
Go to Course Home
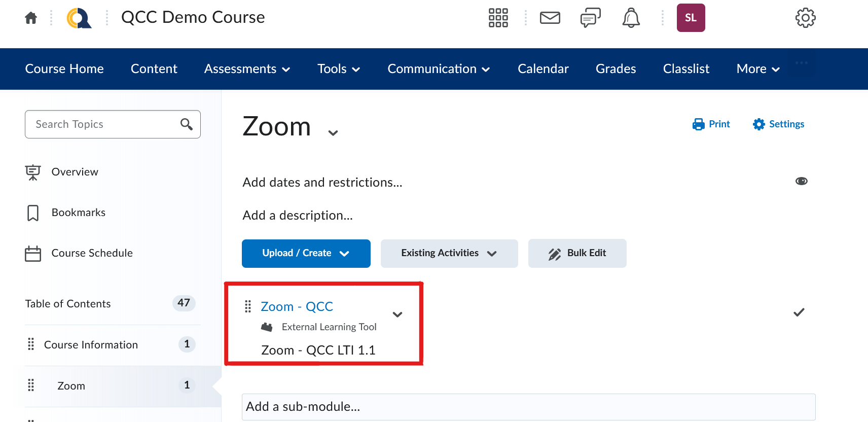(64, 69)
